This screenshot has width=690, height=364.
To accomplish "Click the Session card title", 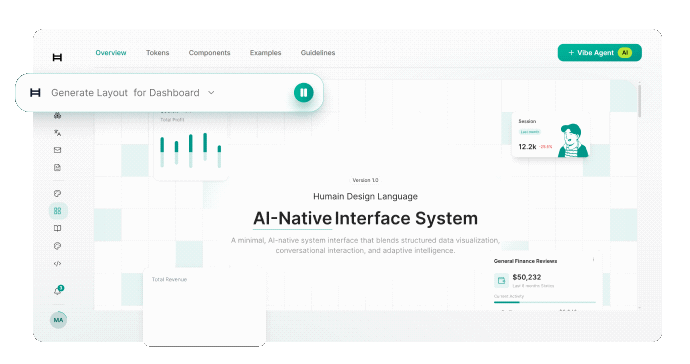I will tap(527, 121).
